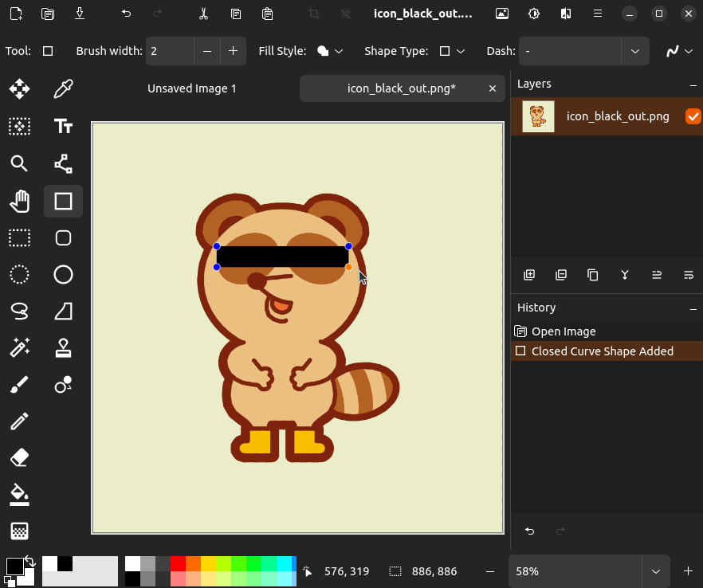The height and width of the screenshot is (588, 703).
Task: Switch to the icon_black_out.png* tab
Action: pyautogui.click(x=401, y=88)
